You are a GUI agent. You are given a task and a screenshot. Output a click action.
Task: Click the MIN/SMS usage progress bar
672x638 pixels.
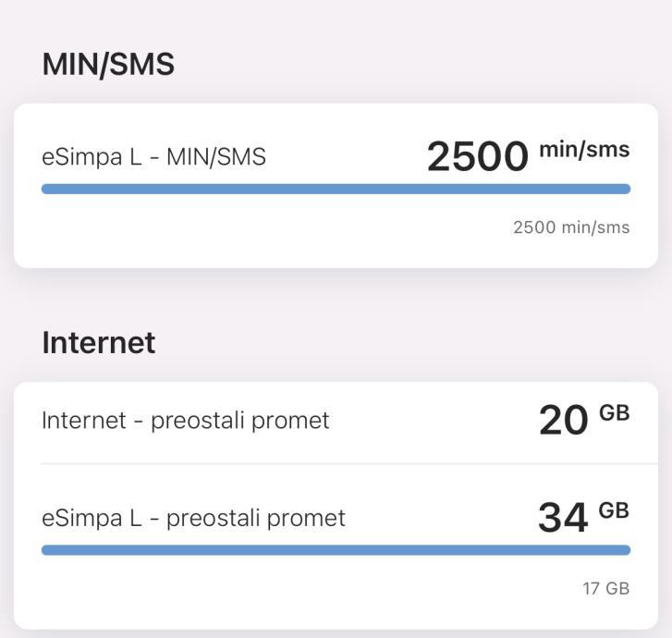336,189
